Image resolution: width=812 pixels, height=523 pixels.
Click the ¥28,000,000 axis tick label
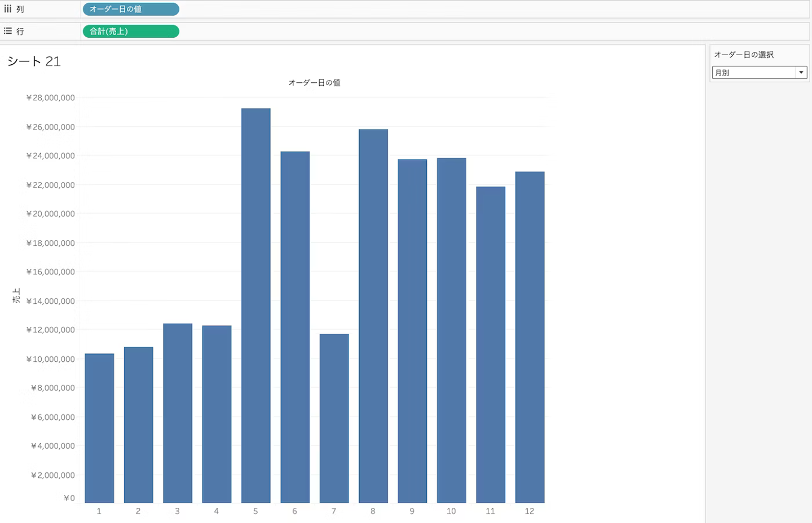[50, 97]
